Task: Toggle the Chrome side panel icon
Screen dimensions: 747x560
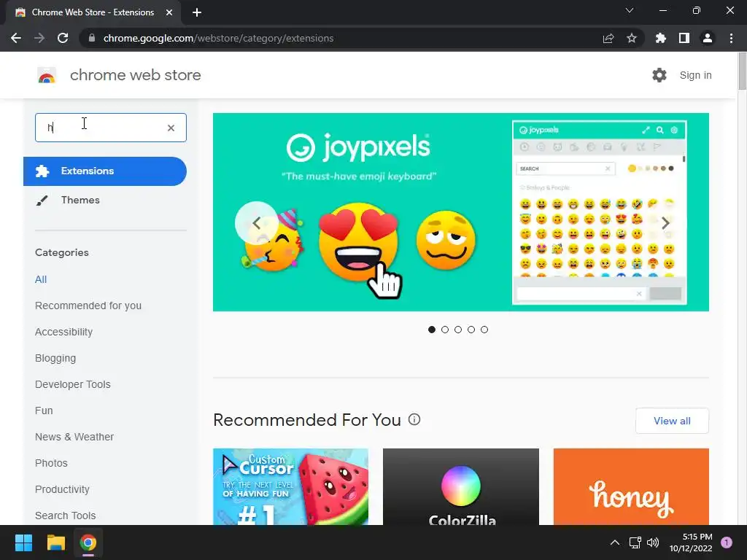Action: pos(684,38)
